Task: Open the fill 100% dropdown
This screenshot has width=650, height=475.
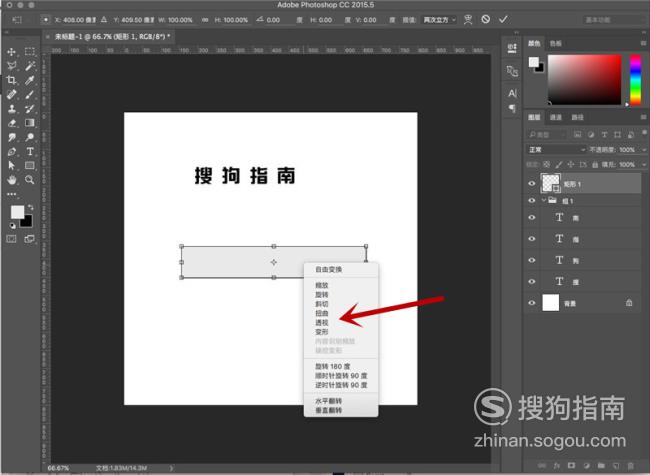Action: pos(644,165)
